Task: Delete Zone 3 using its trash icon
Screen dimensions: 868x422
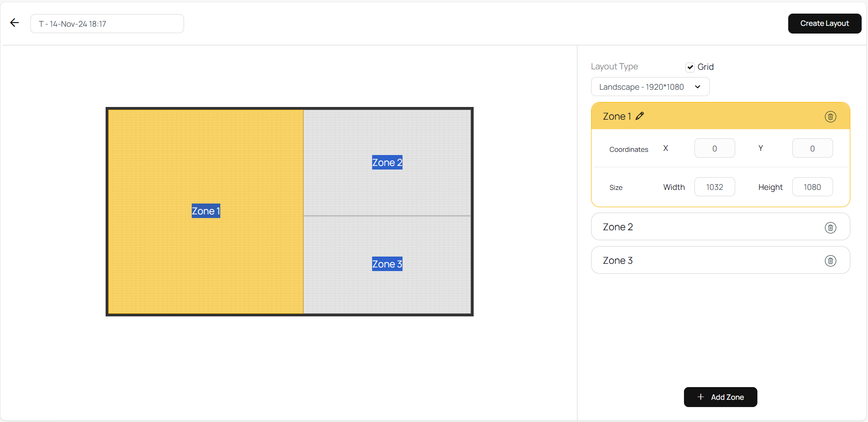Action: (x=830, y=261)
